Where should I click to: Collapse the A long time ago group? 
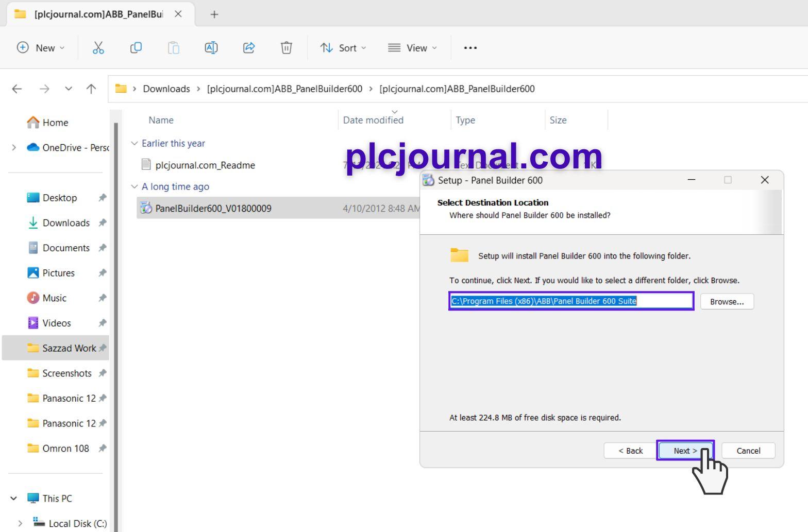click(x=134, y=186)
